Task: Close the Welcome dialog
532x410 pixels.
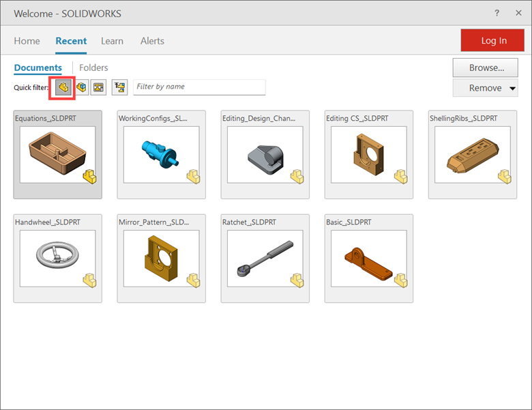Action: [518, 13]
